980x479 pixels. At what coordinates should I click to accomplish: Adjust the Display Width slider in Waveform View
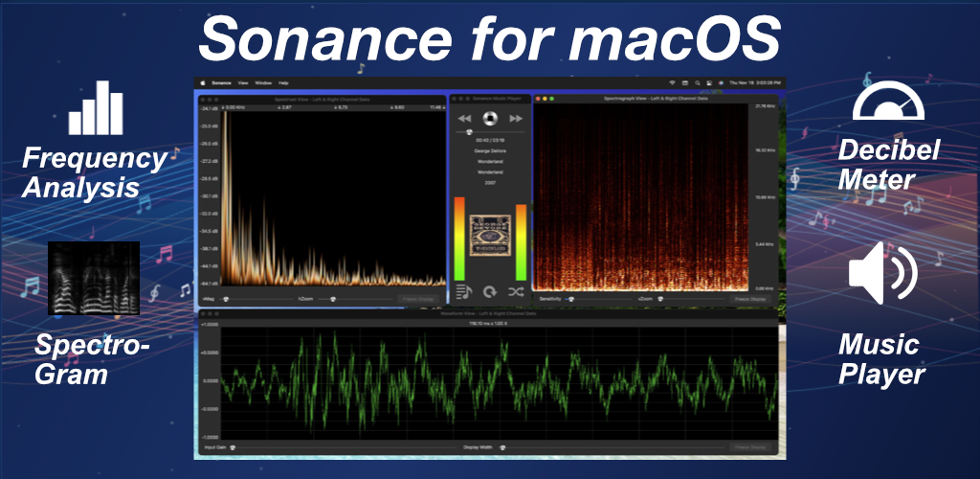tap(610, 447)
